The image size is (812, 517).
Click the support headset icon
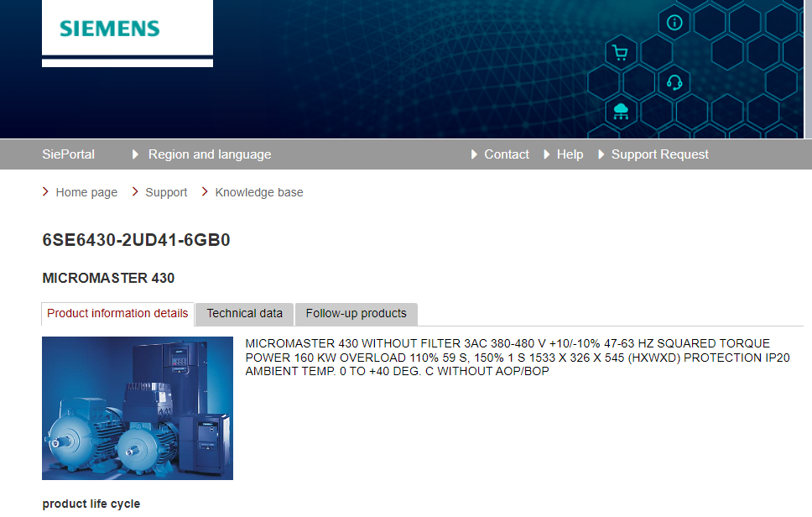pos(674,82)
